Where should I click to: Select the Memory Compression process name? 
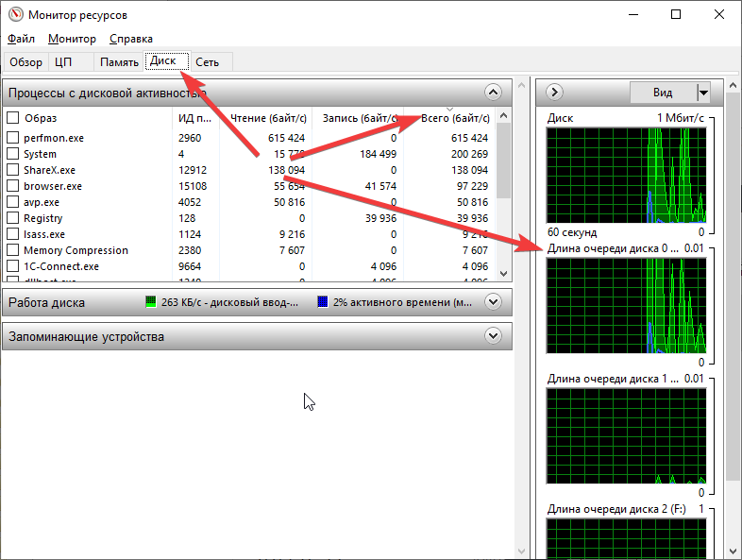point(76,250)
